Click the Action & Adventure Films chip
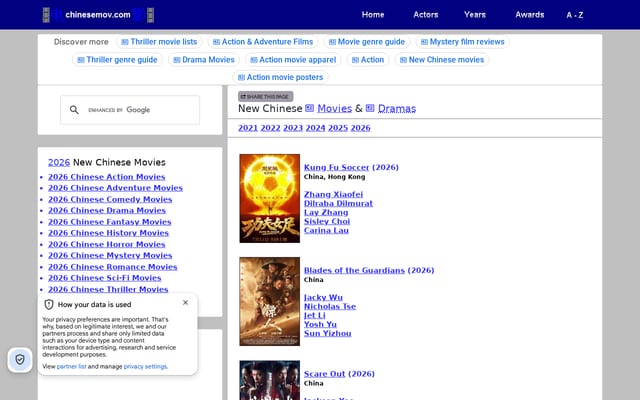The width and height of the screenshot is (640, 400). coord(263,42)
